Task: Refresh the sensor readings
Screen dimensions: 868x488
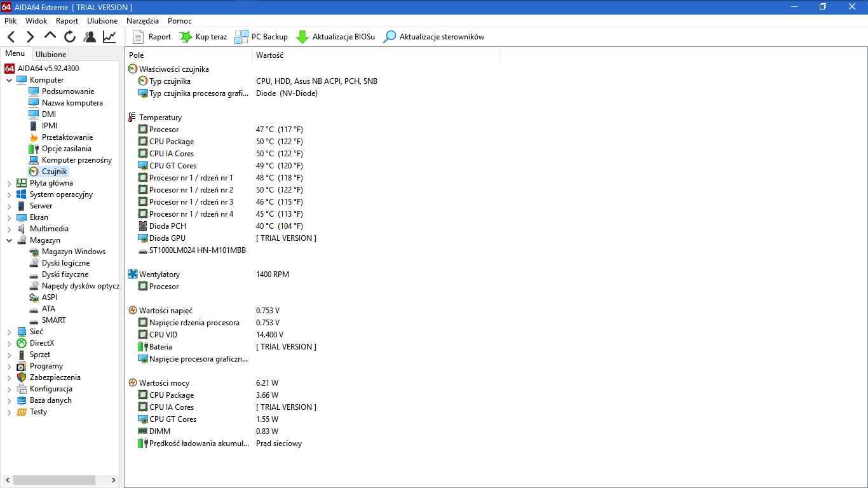Action: [x=70, y=37]
